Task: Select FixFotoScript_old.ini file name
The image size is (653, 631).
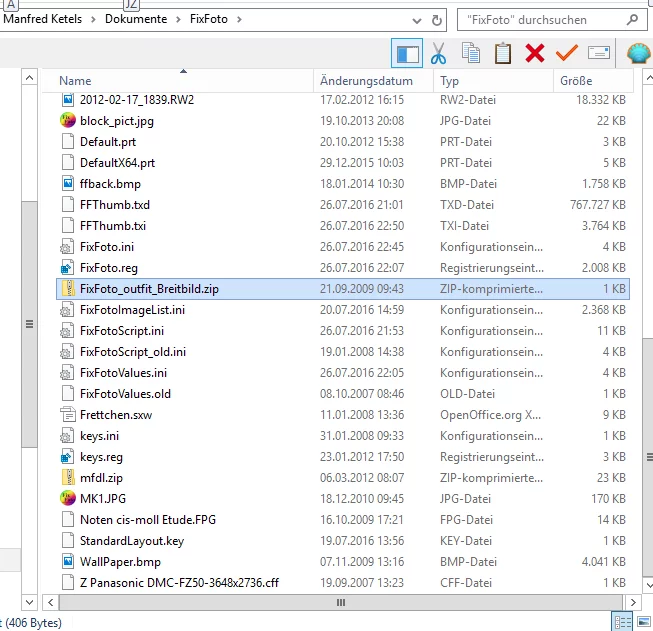Action: click(133, 352)
